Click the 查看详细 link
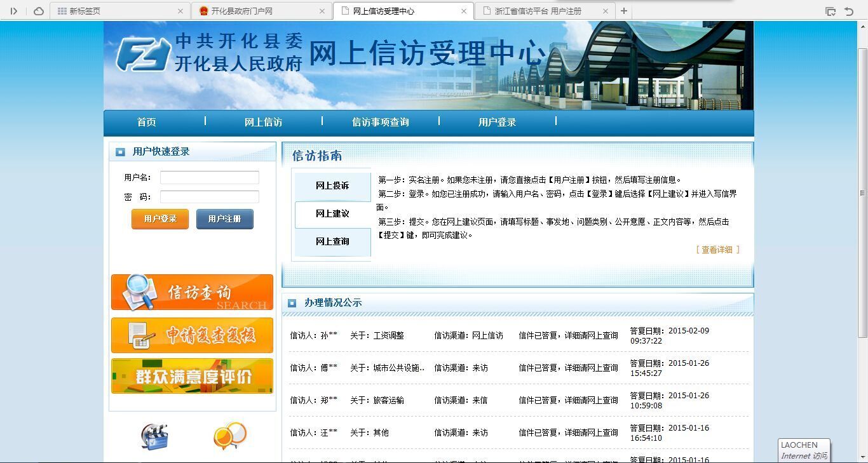This screenshot has height=463, width=868. pyautogui.click(x=717, y=250)
